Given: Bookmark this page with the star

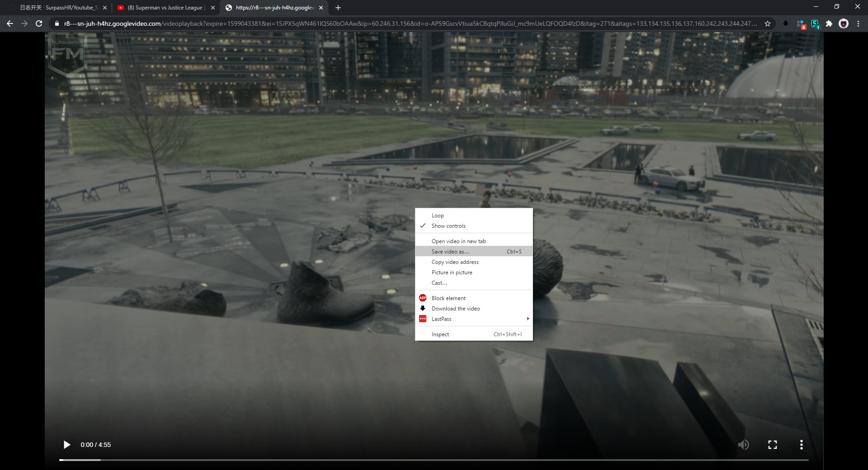Looking at the screenshot, I should 768,23.
